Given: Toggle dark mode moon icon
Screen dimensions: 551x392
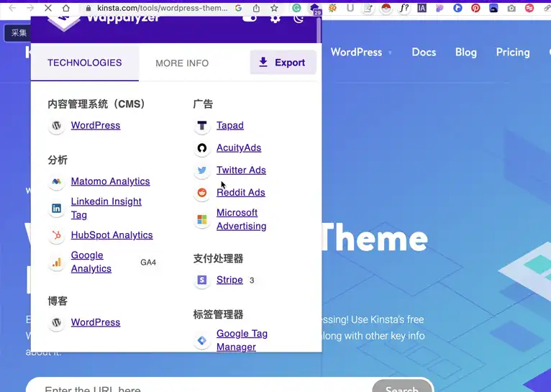Looking at the screenshot, I should pyautogui.click(x=300, y=17).
